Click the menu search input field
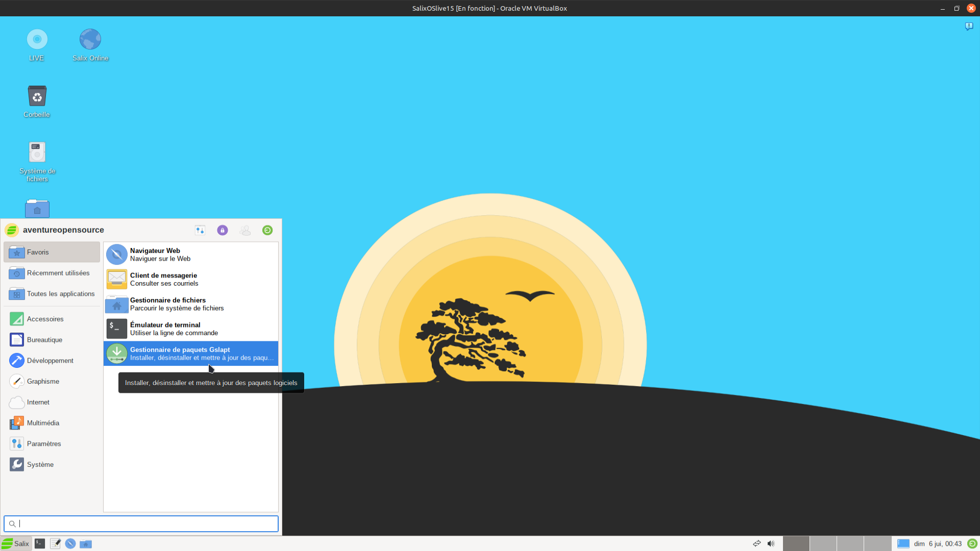 141,523
